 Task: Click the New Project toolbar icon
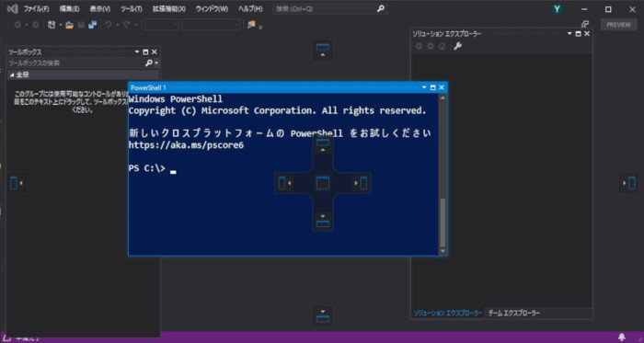[51, 25]
